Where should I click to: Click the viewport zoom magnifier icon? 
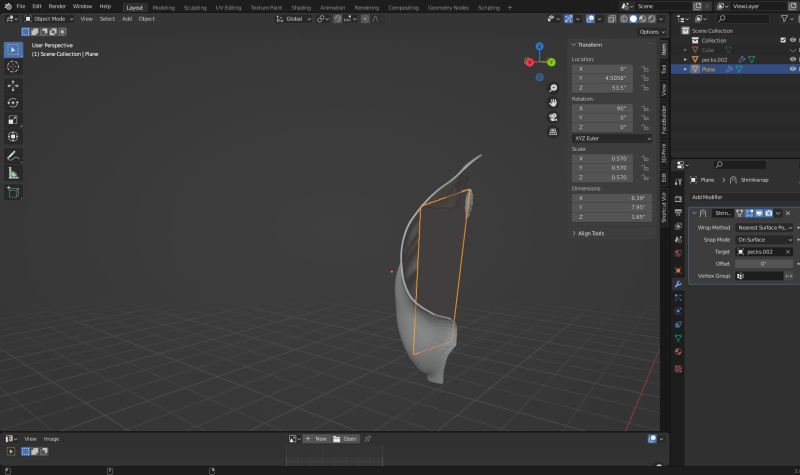(553, 88)
